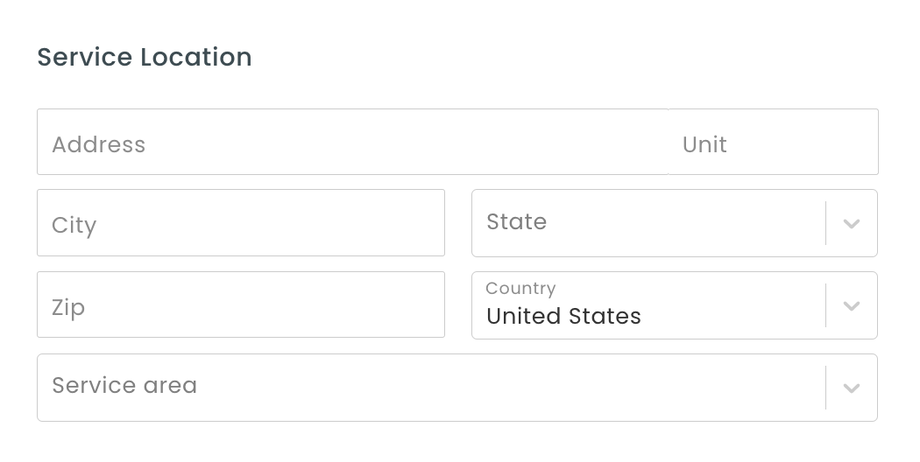Viewport: 920px width, 462px height.
Task: Click the Service Location heading
Action: point(144,57)
